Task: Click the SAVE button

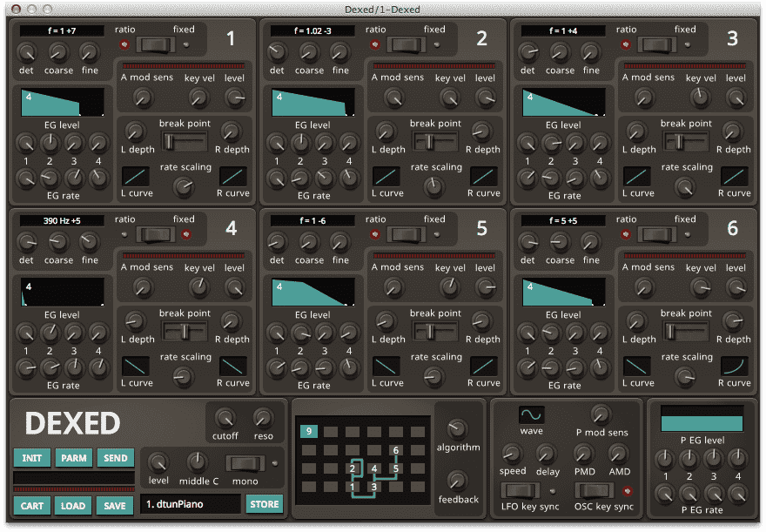Action: [115, 506]
